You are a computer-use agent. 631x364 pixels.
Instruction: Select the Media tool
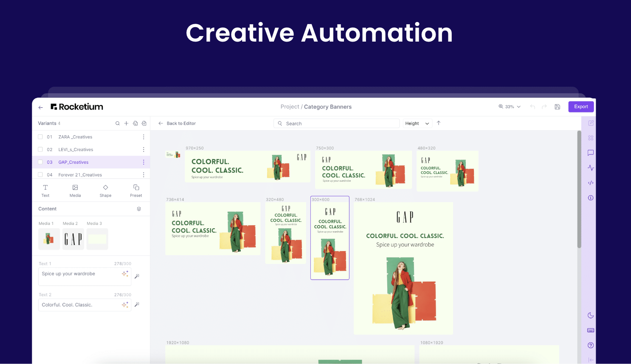tap(75, 191)
